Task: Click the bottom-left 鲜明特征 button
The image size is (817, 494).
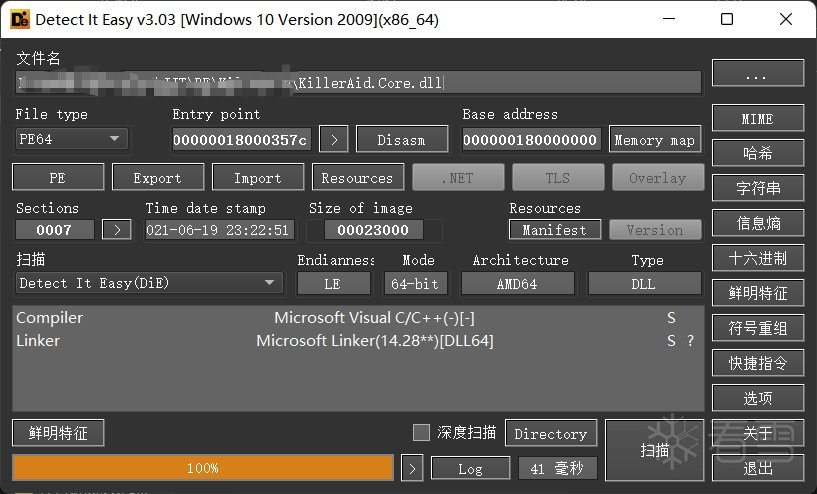Action: point(58,433)
